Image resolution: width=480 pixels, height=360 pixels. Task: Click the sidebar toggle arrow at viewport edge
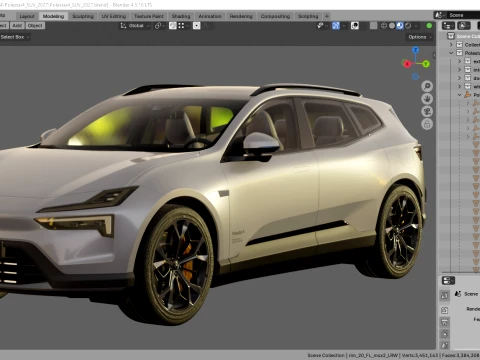[434, 55]
